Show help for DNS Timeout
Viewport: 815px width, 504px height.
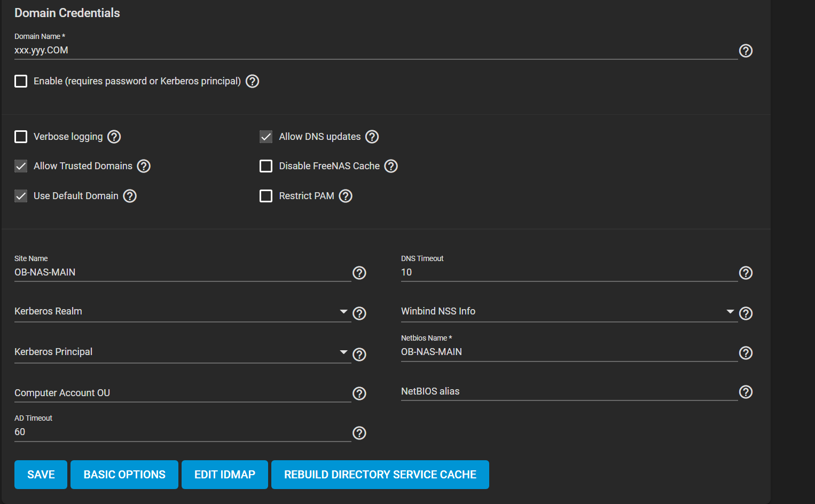pos(746,273)
